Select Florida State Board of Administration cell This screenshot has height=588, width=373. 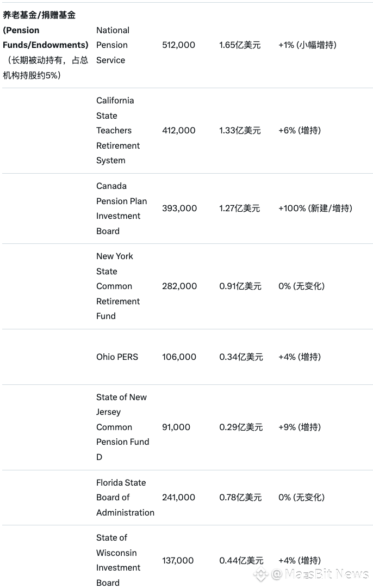coord(125,498)
